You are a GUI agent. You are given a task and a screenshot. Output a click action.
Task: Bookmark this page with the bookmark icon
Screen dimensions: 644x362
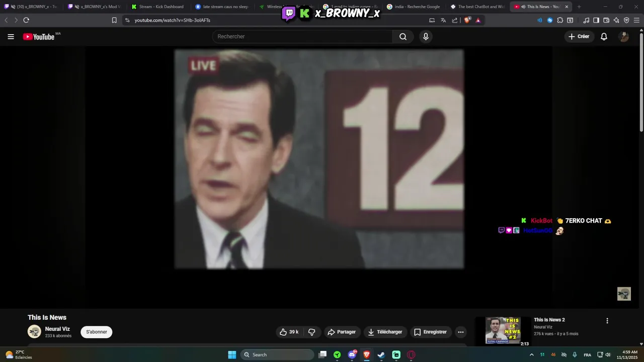tap(114, 20)
